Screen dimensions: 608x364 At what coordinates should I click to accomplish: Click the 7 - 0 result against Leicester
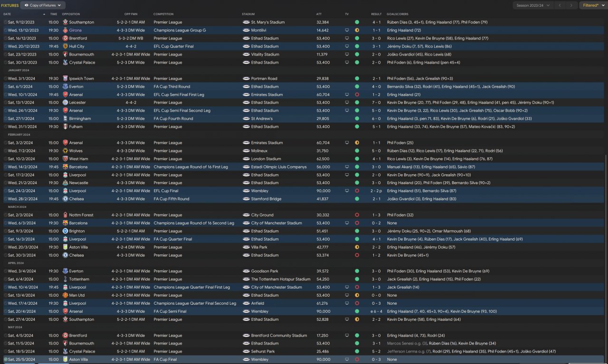coord(376,103)
